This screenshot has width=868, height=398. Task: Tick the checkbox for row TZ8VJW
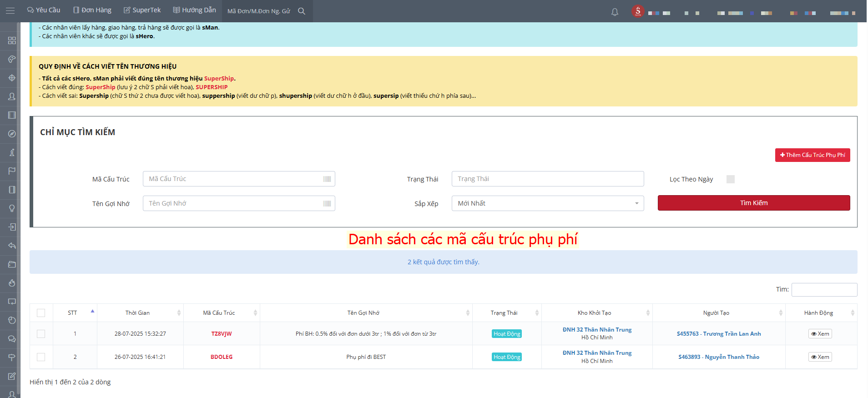[x=41, y=334]
